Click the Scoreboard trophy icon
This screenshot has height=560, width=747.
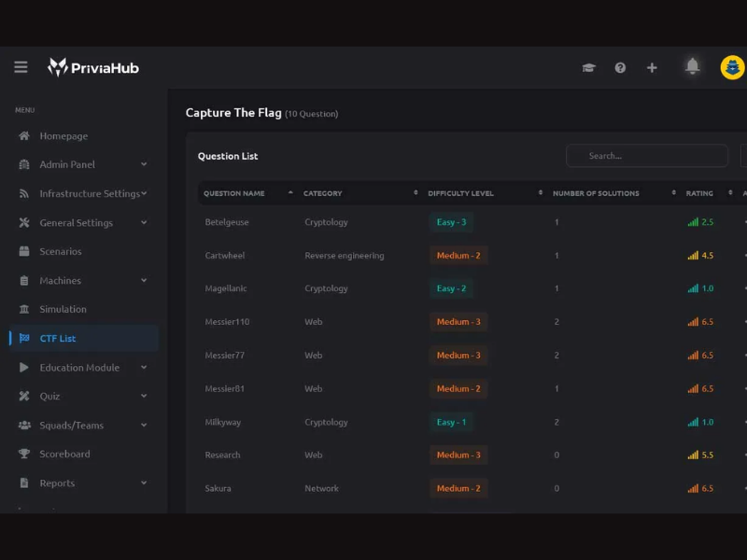(x=24, y=454)
